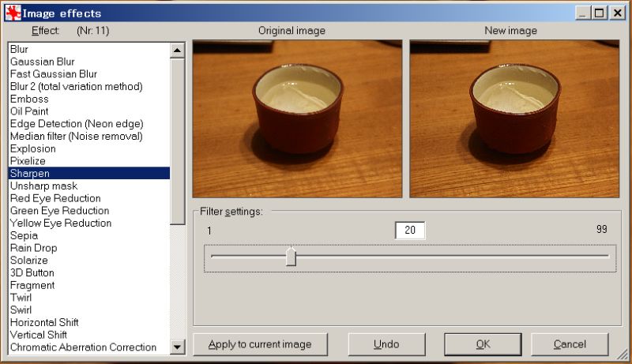Click the IrfanView icon in title bar
This screenshot has height=364, width=632.
(x=13, y=13)
